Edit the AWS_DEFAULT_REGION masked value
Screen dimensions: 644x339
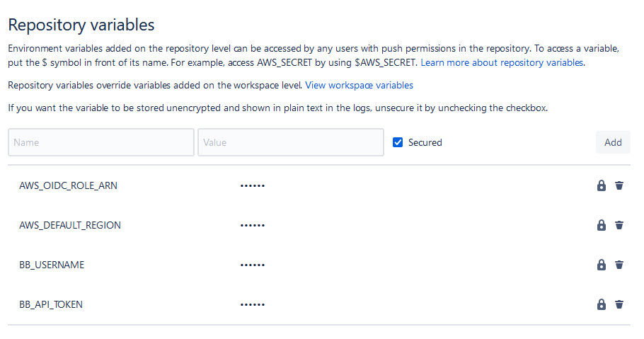tap(253, 225)
